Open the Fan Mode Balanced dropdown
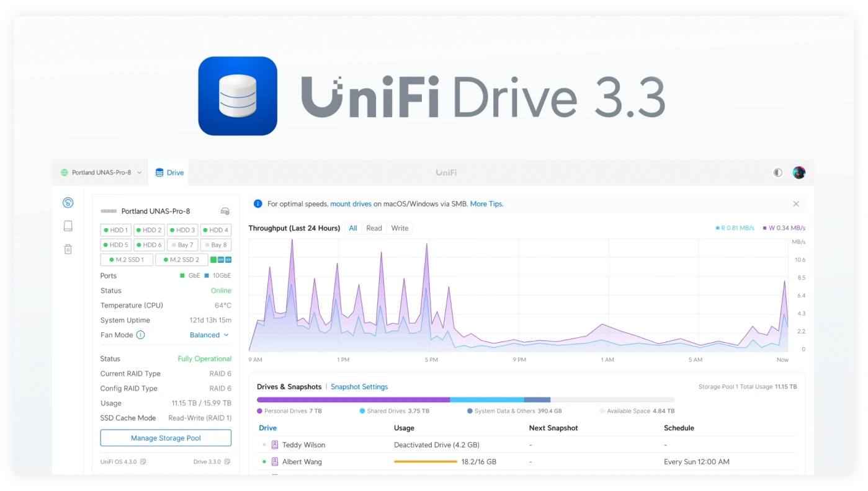The image size is (868, 491). click(x=209, y=335)
